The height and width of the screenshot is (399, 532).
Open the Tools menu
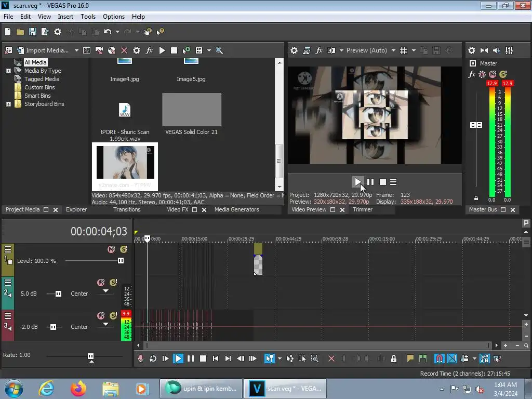tap(88, 17)
